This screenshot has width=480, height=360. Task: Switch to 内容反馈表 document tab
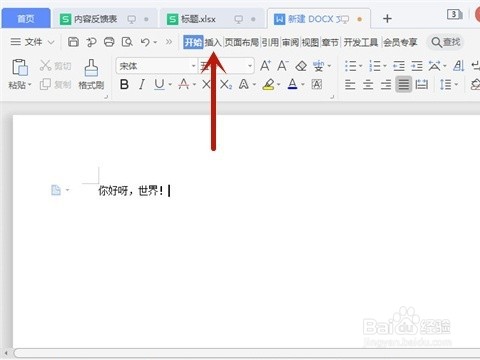tap(105, 19)
